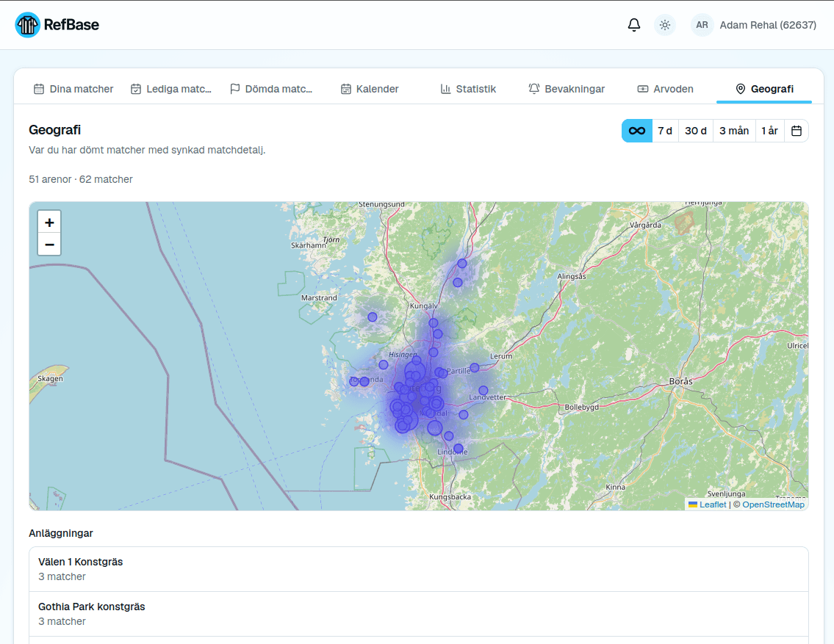Viewport: 834px width, 644px height.
Task: Select the 3 mån time filter
Action: (x=734, y=131)
